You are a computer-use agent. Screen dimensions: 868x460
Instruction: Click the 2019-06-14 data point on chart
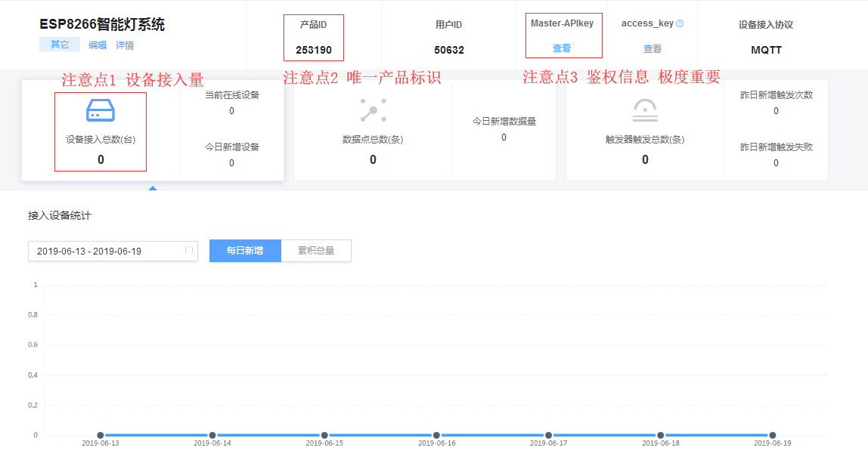(212, 435)
